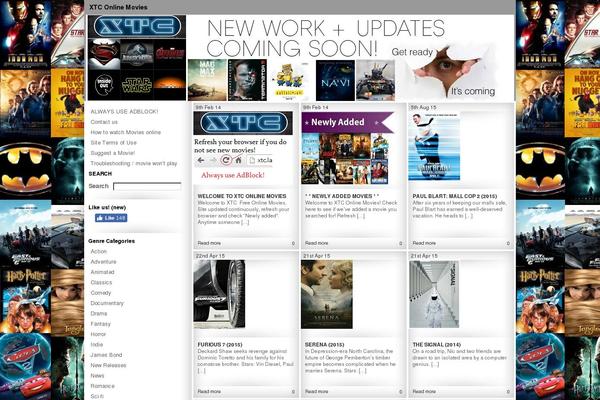Select the Fantasy genre category

[x=100, y=324]
